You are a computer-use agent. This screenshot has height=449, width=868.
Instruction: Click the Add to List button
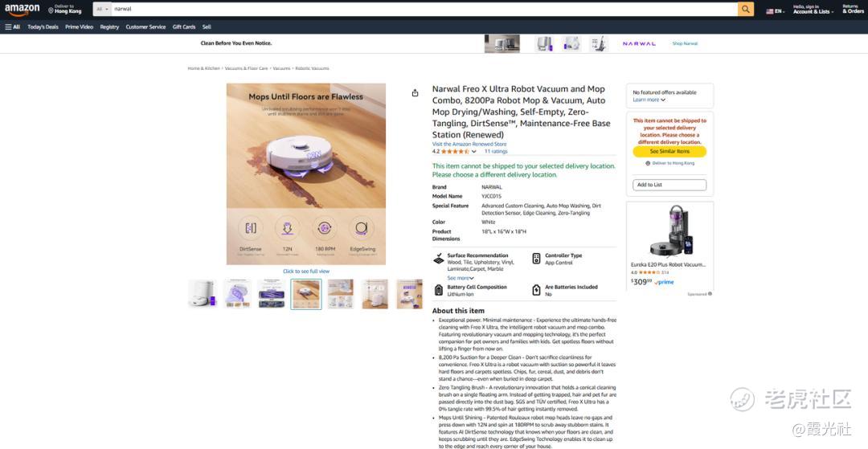pyautogui.click(x=669, y=185)
